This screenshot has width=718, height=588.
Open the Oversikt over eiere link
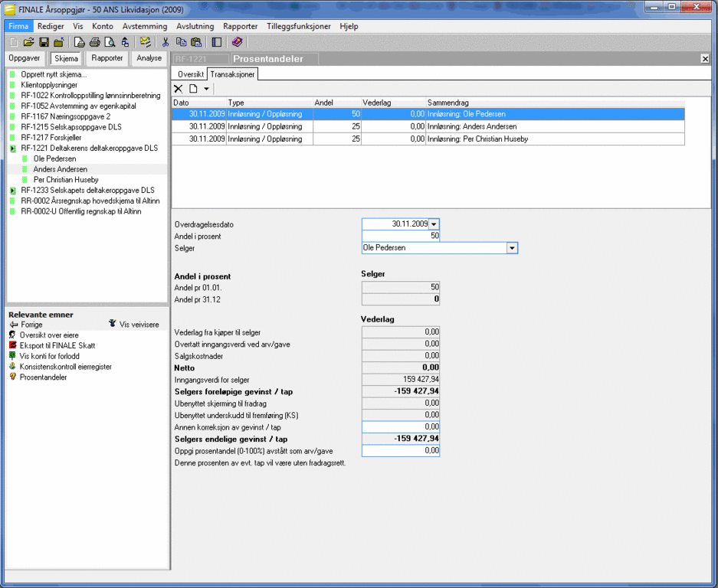pyautogui.click(x=44, y=335)
